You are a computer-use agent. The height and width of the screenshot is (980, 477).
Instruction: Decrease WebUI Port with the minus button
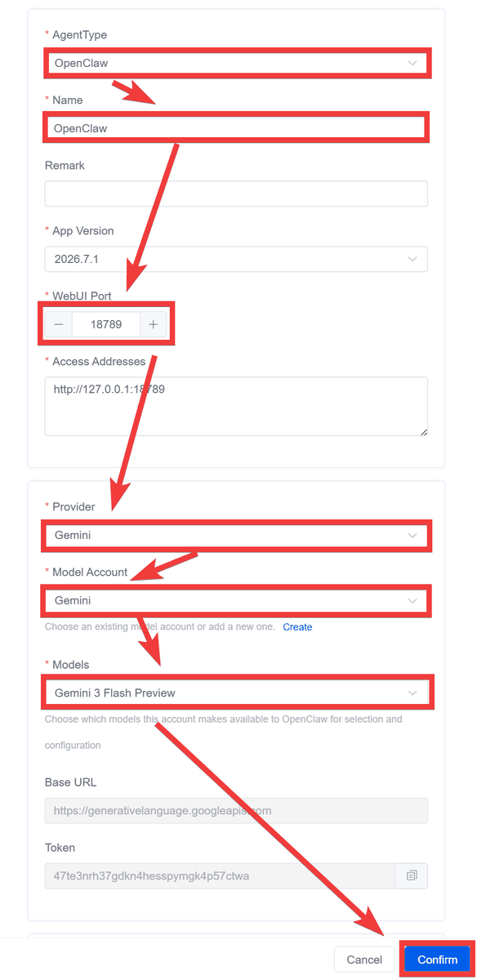[59, 324]
